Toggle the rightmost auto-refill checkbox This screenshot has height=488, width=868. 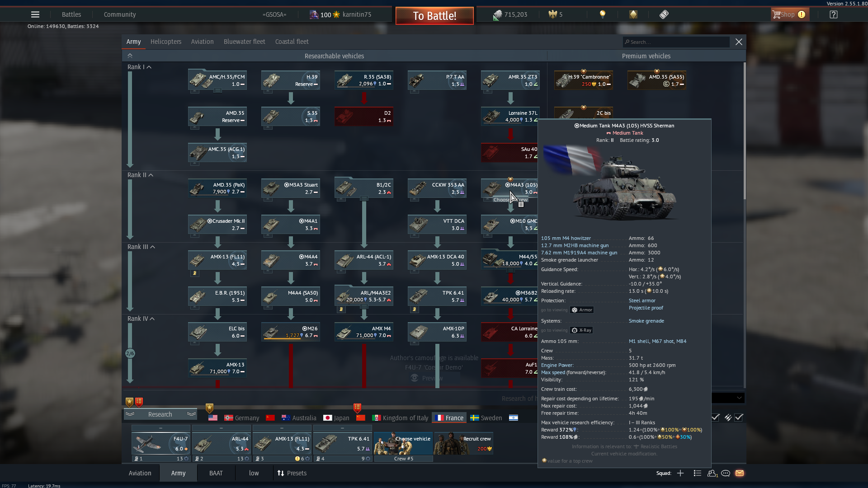click(x=739, y=418)
